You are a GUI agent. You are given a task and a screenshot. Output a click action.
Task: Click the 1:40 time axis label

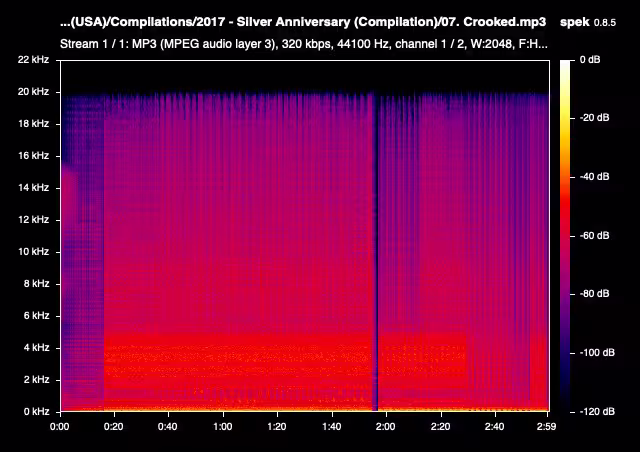tap(331, 427)
